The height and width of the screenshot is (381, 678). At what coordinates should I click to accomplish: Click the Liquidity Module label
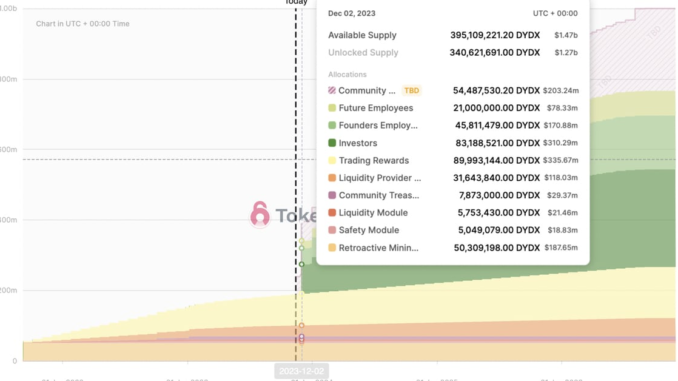(373, 213)
